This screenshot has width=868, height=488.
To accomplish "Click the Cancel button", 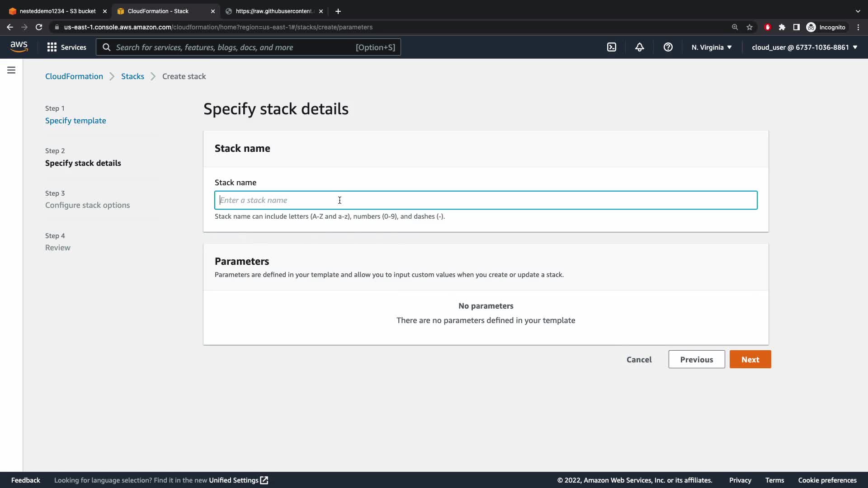I will point(639,359).
